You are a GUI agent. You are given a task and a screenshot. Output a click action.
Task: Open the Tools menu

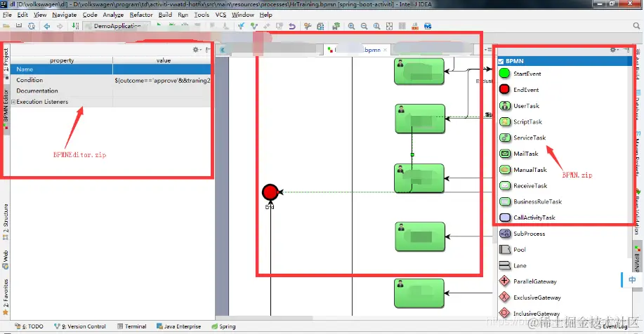(202, 15)
